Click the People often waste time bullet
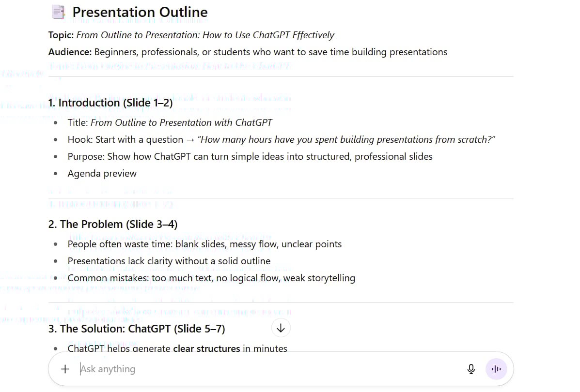Screen dimensions: 580x392 [204, 244]
